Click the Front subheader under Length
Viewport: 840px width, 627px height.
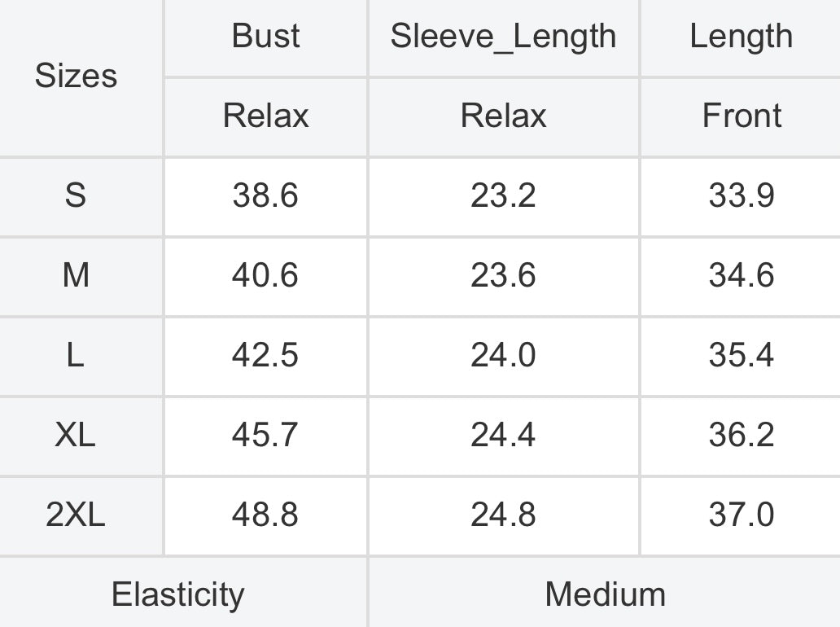pos(742,115)
